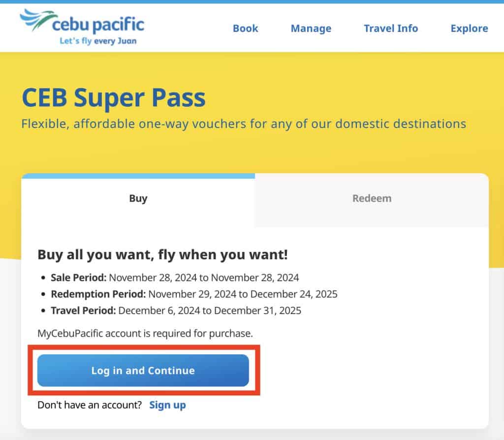Open the Book menu

point(245,29)
